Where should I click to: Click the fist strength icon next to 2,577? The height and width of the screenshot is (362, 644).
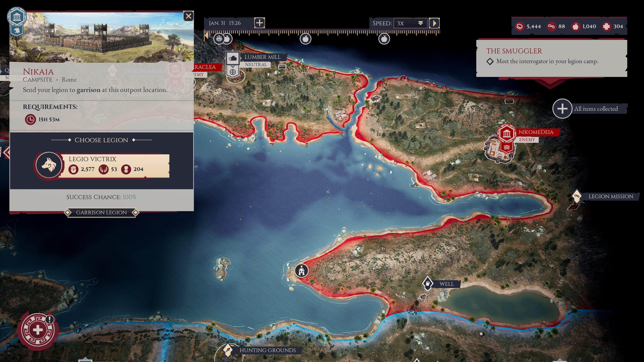[x=73, y=169]
